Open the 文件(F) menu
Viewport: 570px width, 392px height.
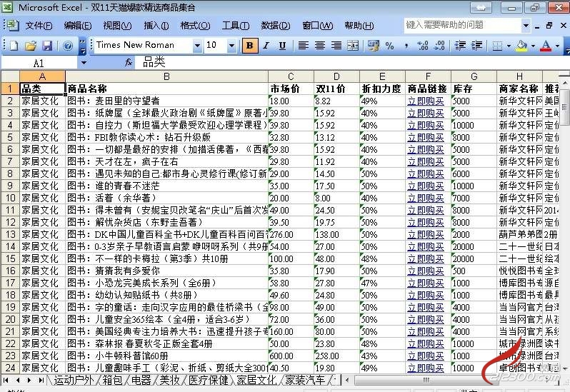pyautogui.click(x=39, y=26)
